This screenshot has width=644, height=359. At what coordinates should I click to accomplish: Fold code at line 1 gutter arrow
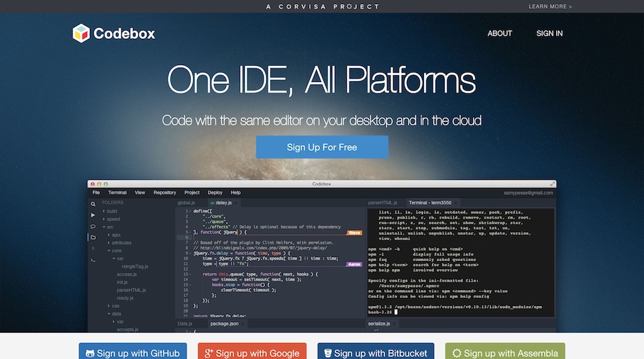point(190,211)
